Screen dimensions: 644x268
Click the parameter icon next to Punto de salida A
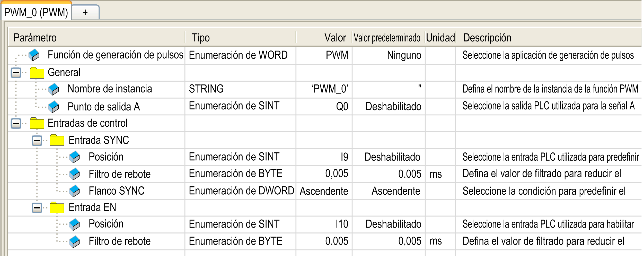(x=54, y=107)
